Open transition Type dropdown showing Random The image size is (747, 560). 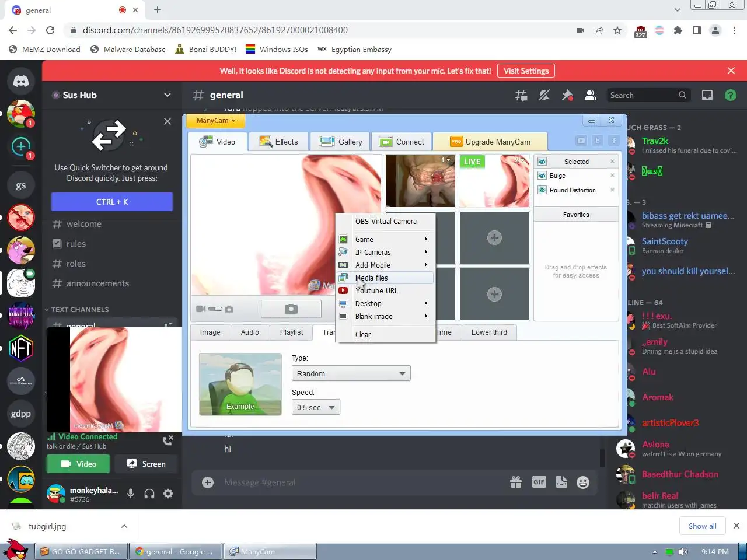[351, 373]
